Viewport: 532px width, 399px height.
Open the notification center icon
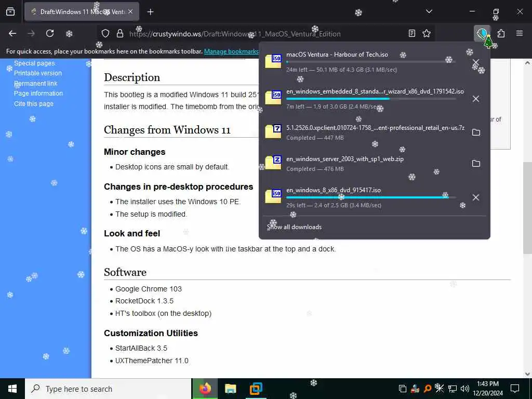pyautogui.click(x=515, y=389)
